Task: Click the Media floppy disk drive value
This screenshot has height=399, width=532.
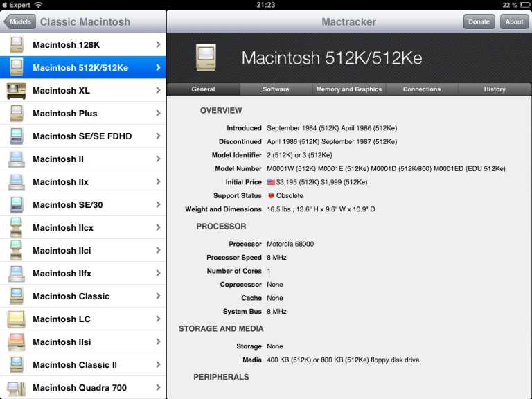Action: point(343,360)
